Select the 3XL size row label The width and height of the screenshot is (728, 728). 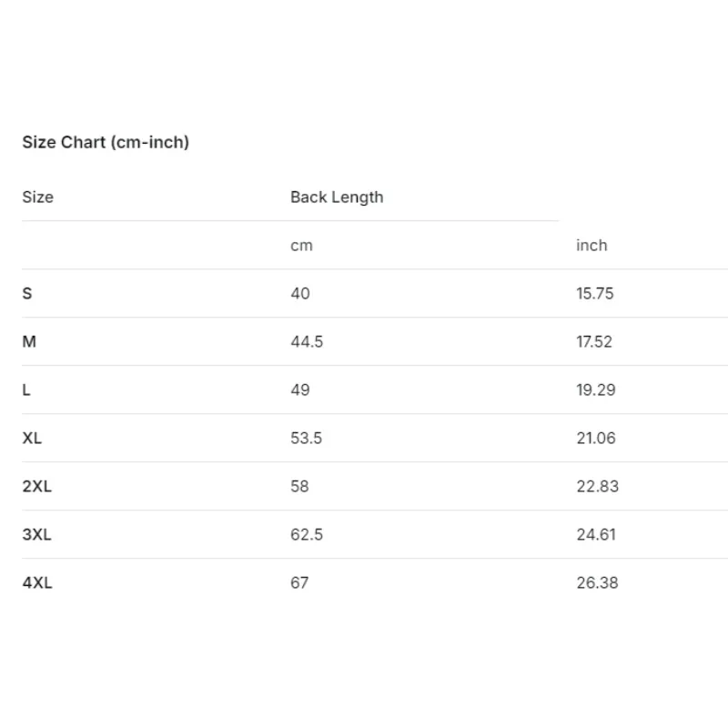point(36,534)
